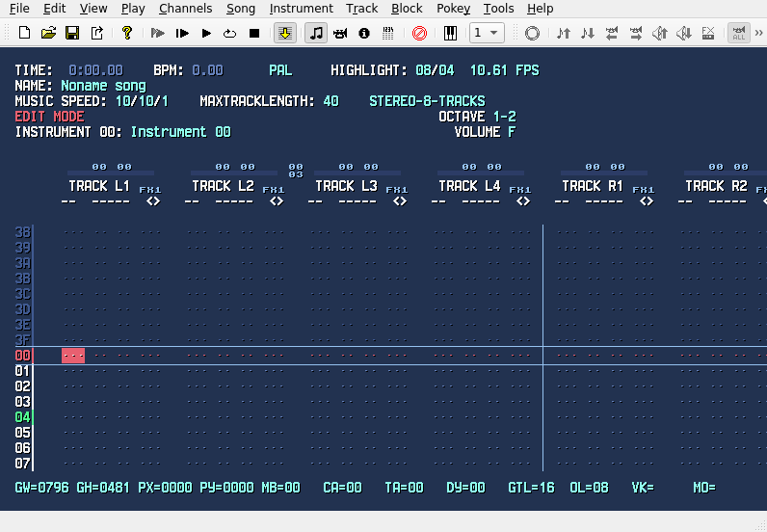Click the MAXTRACKLENGTH value 40
This screenshot has width=767, height=532.
331,101
